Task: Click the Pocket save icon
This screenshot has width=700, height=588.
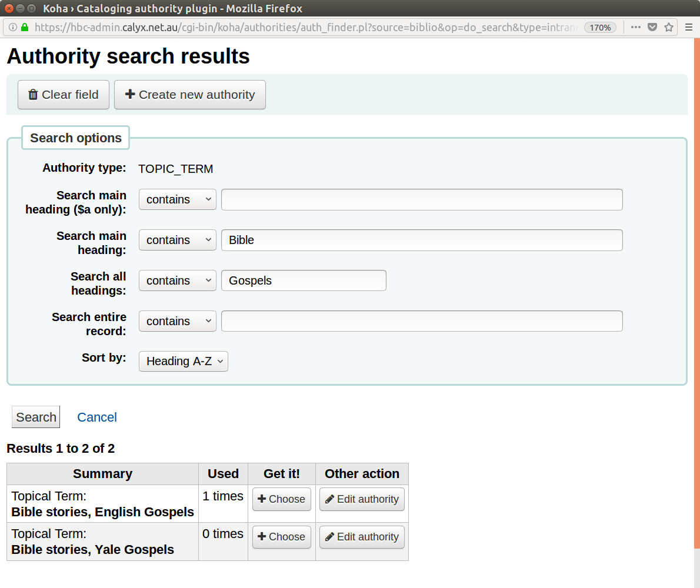Action: pos(652,27)
